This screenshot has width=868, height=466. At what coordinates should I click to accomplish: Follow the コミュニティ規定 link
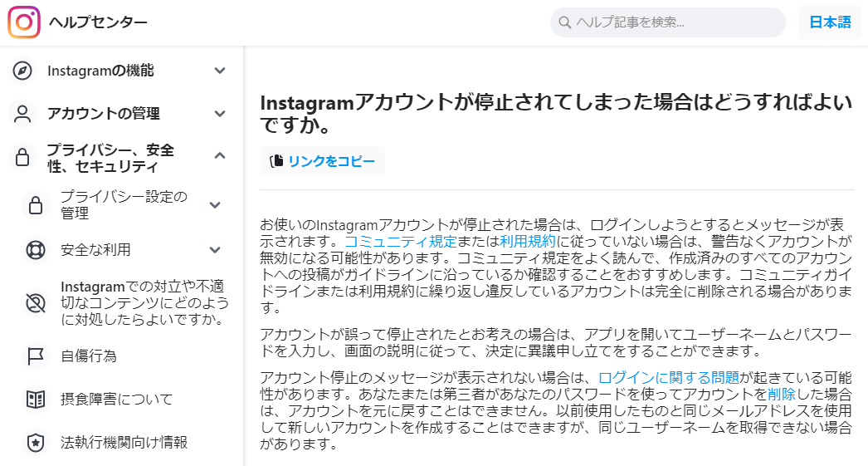point(400,242)
